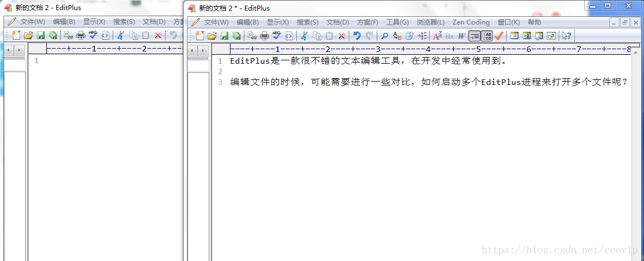Click line number 2 in right window gutter
The image size is (644, 261).
tap(220, 72)
